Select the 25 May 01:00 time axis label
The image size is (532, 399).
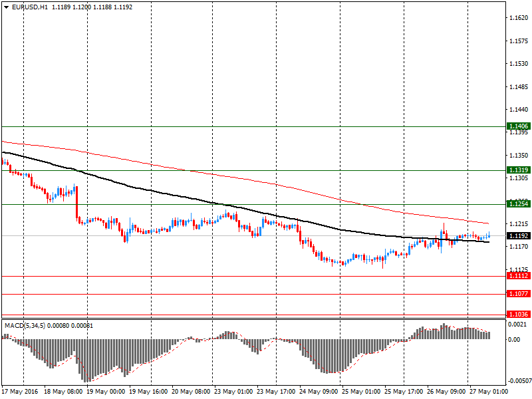click(x=361, y=392)
